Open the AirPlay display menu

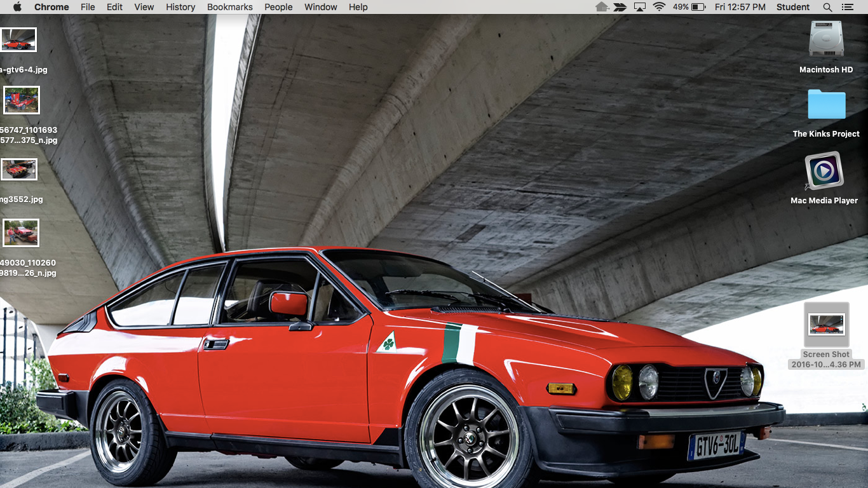pos(640,7)
